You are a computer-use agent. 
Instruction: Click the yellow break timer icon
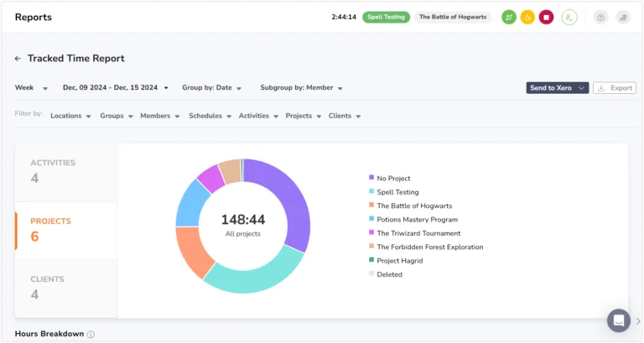pyautogui.click(x=527, y=18)
